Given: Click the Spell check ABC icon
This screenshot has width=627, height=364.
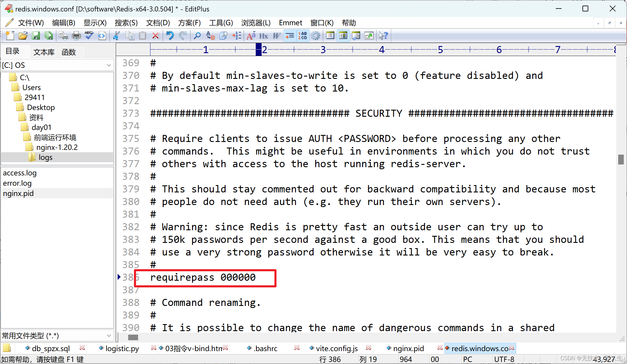Looking at the screenshot, I should (x=89, y=36).
